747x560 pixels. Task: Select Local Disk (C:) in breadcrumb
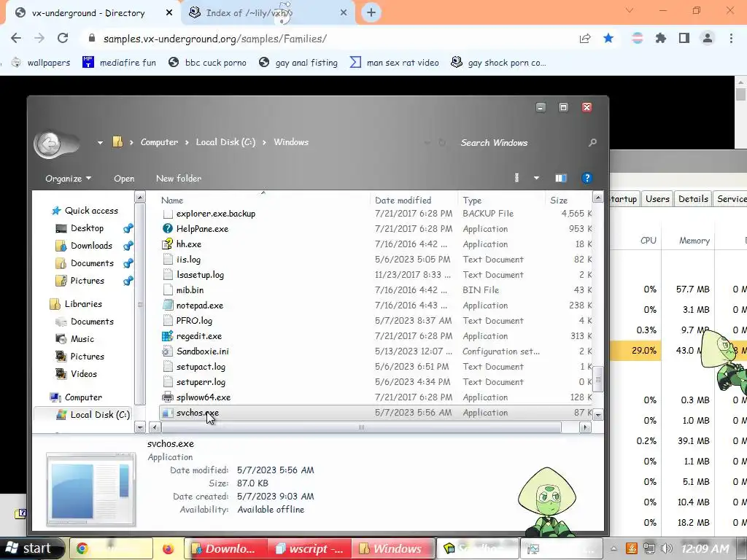226,142
